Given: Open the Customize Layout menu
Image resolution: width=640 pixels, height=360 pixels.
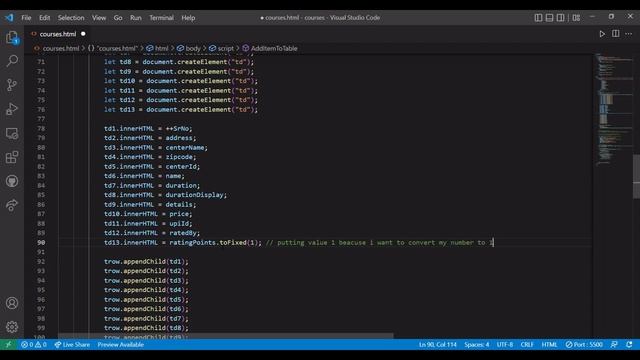Looking at the screenshot, I should (576, 18).
